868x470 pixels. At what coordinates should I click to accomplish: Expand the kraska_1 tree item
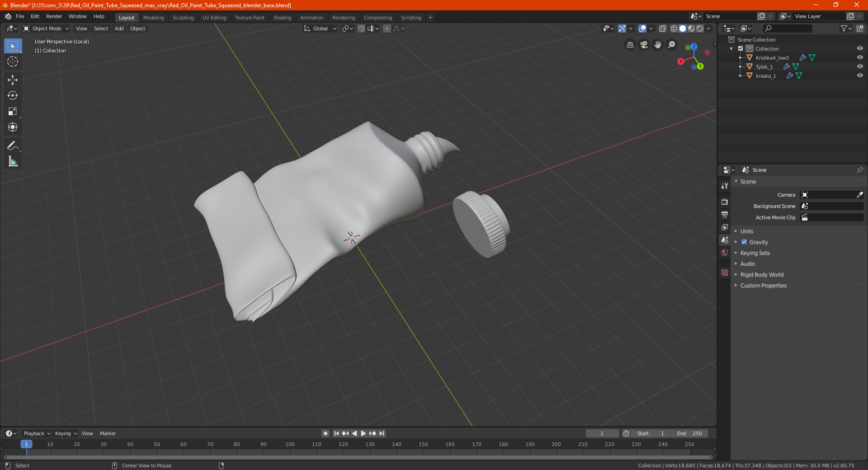(741, 76)
